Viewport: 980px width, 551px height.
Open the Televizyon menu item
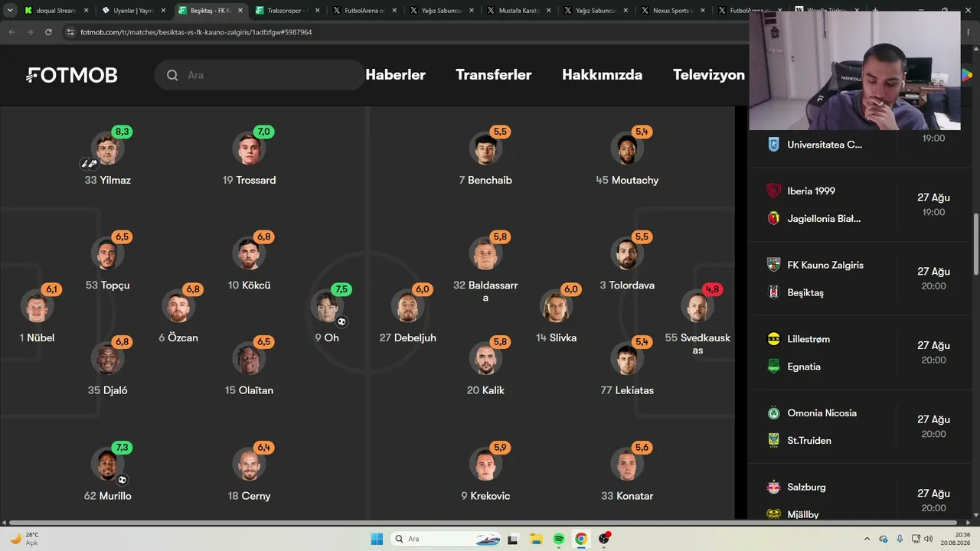(709, 75)
